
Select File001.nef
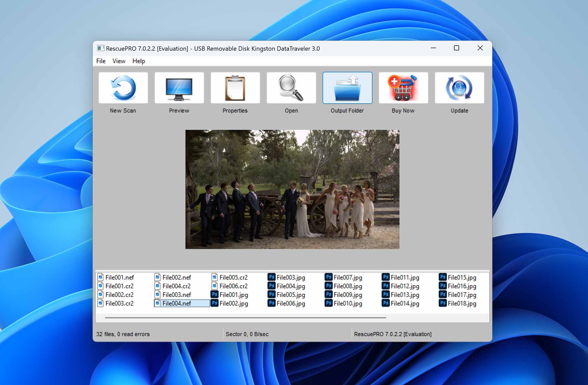[x=116, y=277]
